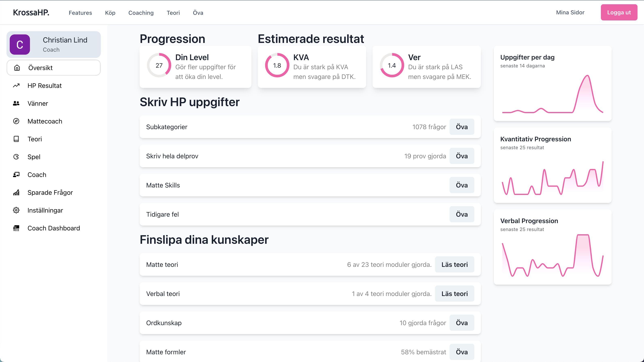Click the Logga ut button

click(619, 12)
